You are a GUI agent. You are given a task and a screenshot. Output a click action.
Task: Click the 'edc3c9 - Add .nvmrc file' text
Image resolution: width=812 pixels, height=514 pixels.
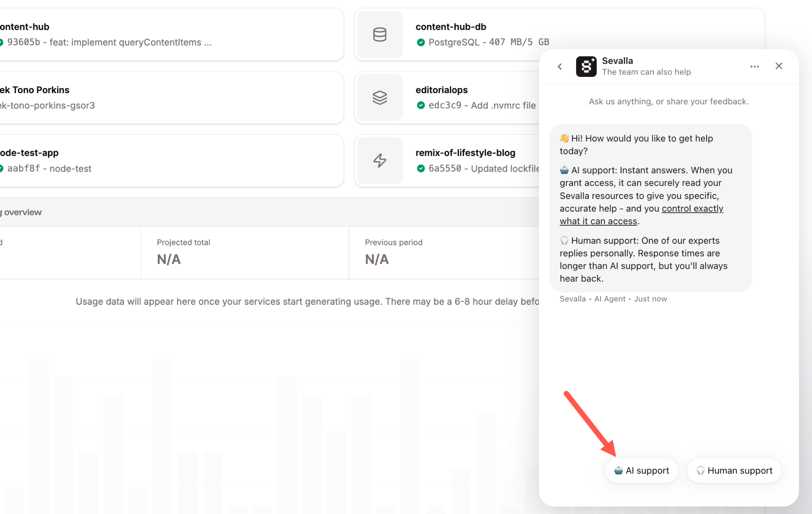tap(482, 105)
